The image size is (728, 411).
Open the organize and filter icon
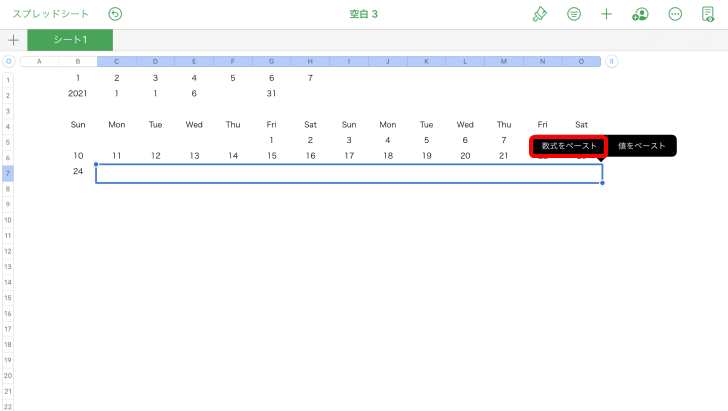(574, 14)
